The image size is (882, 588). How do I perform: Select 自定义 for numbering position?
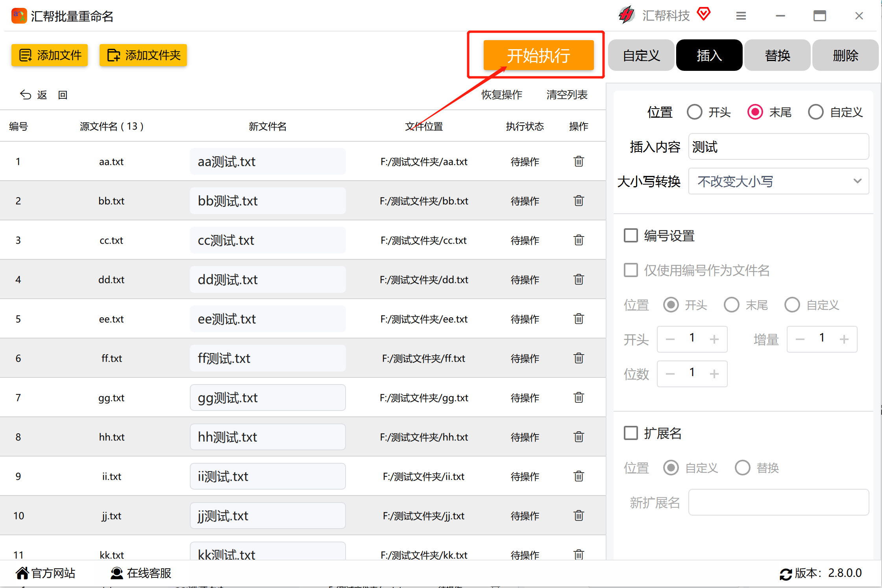(792, 305)
